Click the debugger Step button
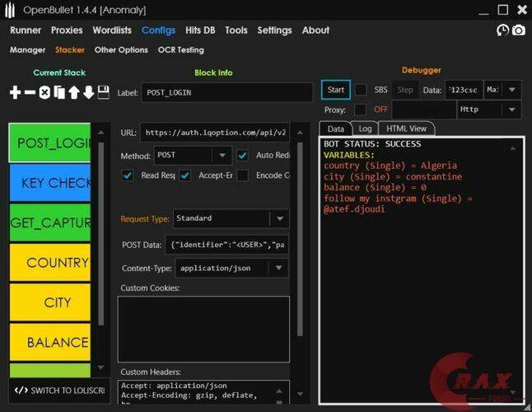 (x=405, y=90)
